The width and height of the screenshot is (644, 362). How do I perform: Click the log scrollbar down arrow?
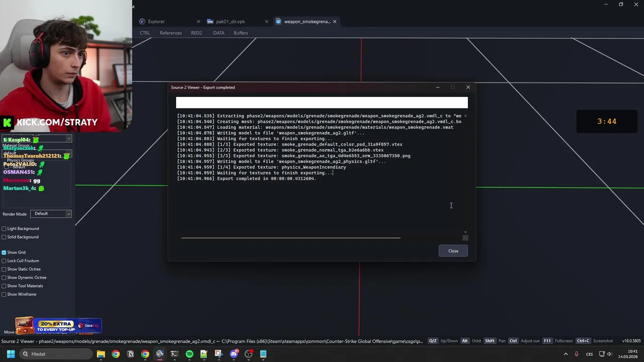click(x=465, y=232)
